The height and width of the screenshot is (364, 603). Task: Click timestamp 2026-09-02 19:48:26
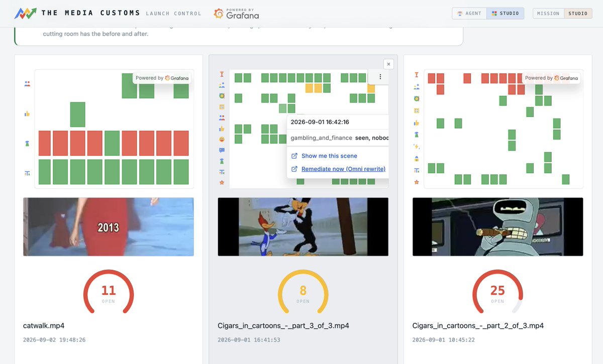pyautogui.click(x=54, y=340)
